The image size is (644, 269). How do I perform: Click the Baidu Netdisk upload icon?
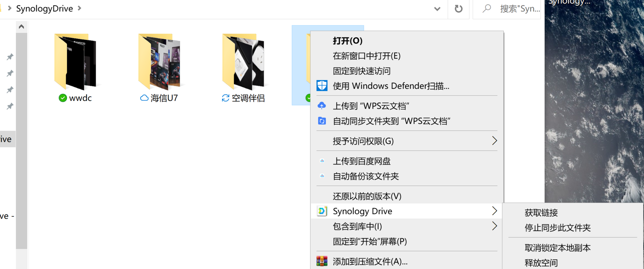pyautogui.click(x=322, y=161)
